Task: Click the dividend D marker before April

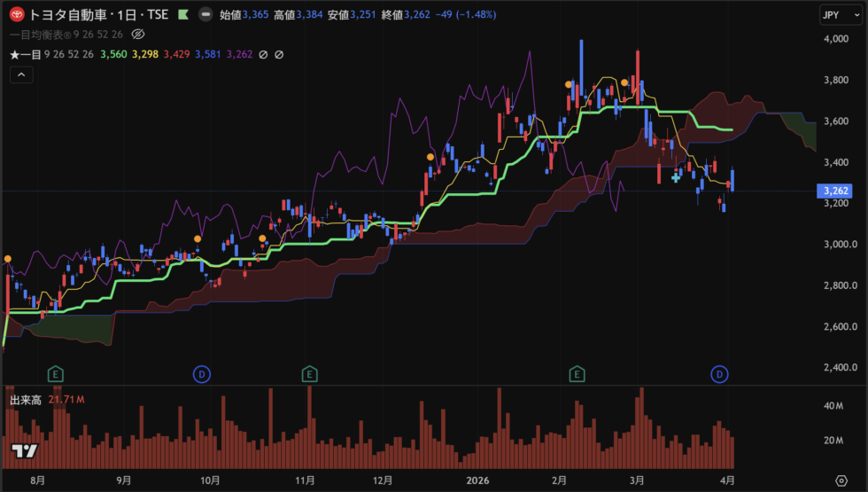Action: coord(720,375)
